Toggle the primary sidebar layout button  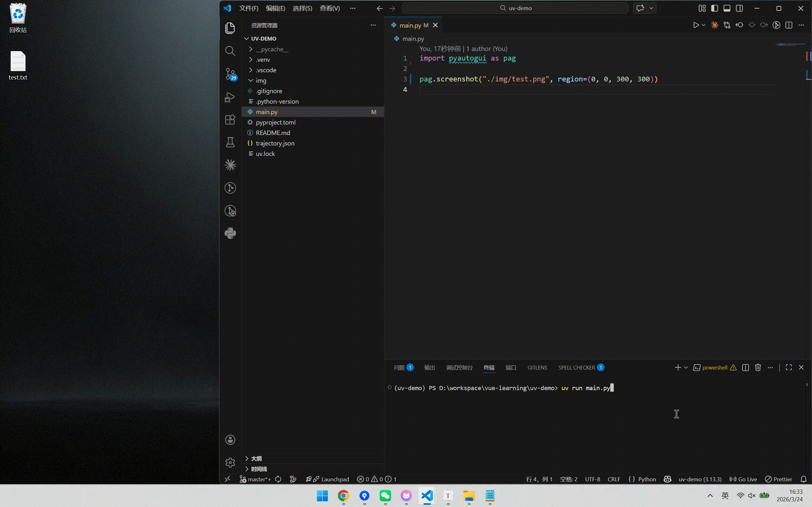click(714, 8)
